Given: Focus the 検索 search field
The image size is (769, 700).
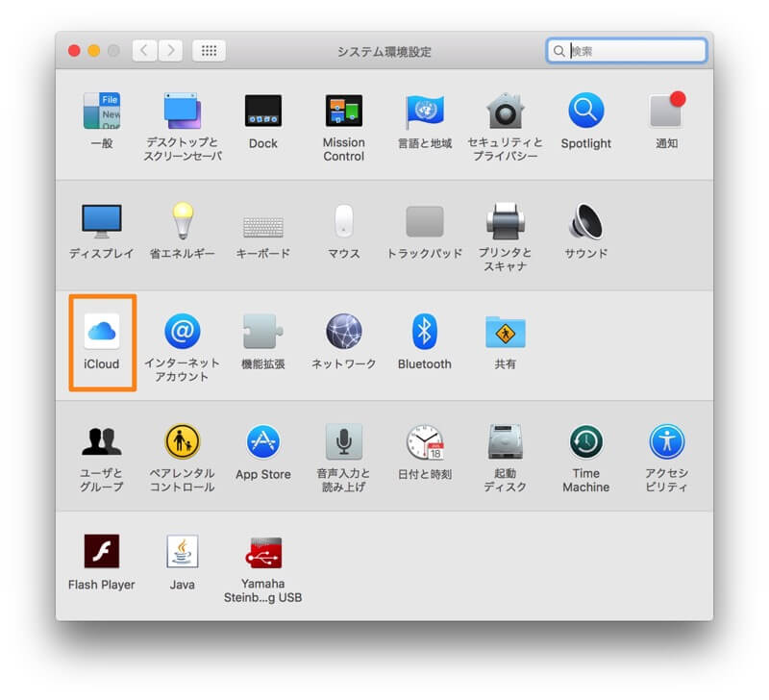Looking at the screenshot, I should point(627,51).
